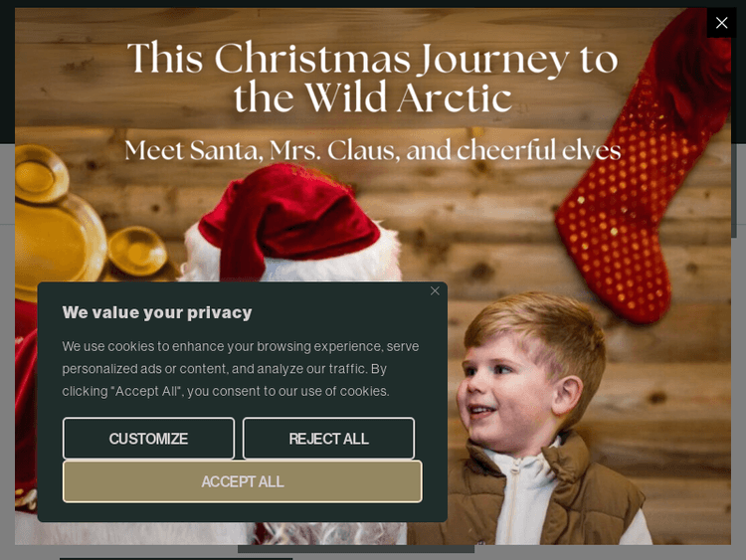This screenshot has height=560, width=746.
Task: Click the small golden bowl beside Santa
Action: pos(137,254)
